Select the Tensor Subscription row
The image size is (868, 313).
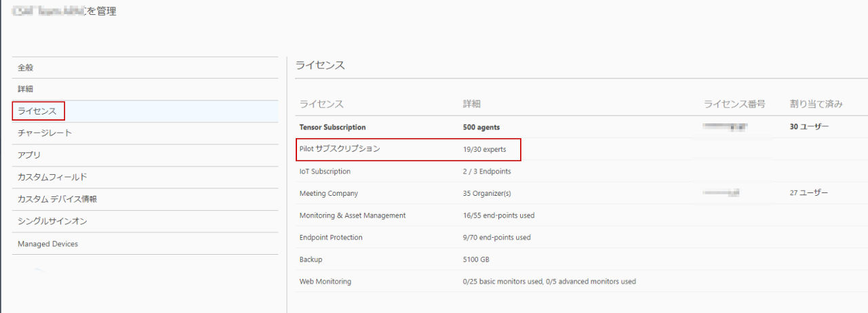pos(581,127)
